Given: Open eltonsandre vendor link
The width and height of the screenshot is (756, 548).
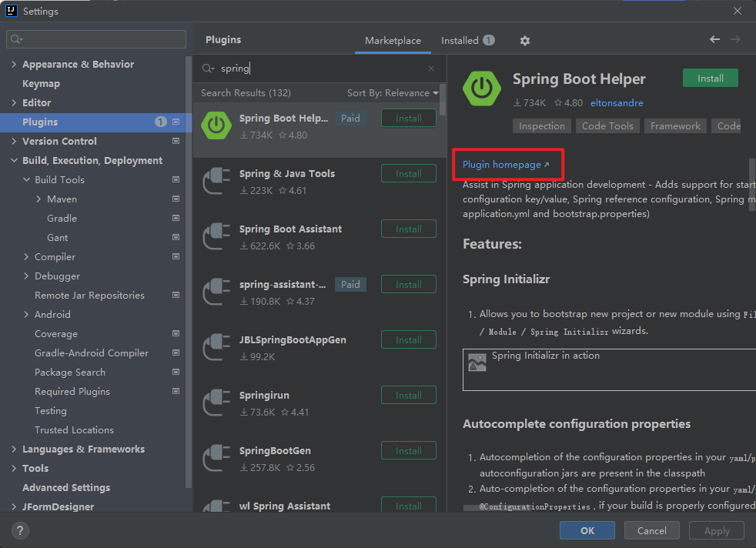Looking at the screenshot, I should click(617, 102).
